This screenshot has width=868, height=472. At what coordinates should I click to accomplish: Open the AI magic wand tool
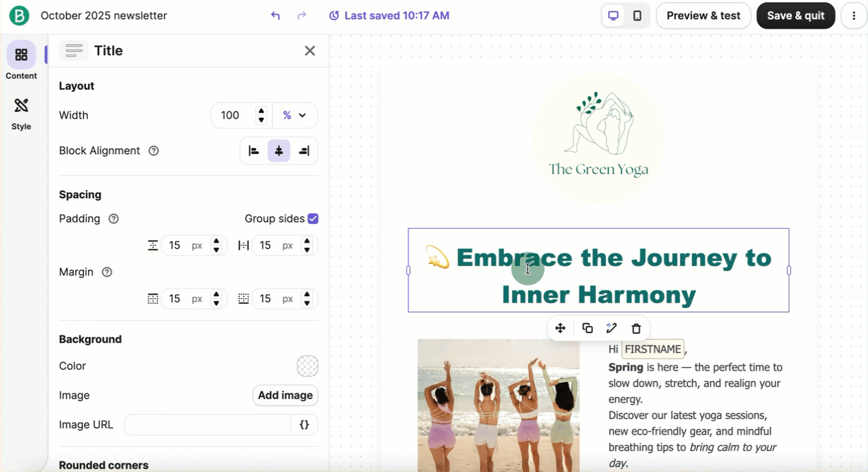click(x=611, y=328)
